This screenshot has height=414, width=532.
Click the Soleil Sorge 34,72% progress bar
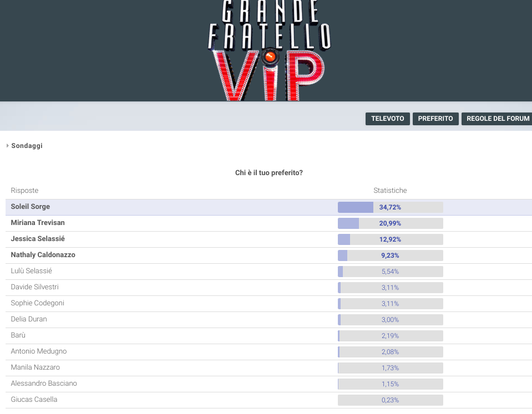(x=390, y=207)
